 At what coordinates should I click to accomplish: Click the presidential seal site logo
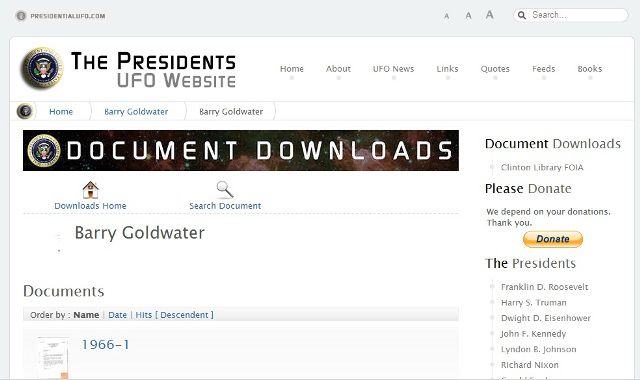[x=42, y=68]
